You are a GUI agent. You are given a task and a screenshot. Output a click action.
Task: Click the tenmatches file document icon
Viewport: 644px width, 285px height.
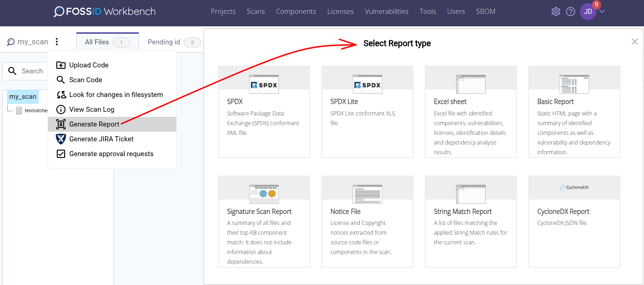pos(19,111)
